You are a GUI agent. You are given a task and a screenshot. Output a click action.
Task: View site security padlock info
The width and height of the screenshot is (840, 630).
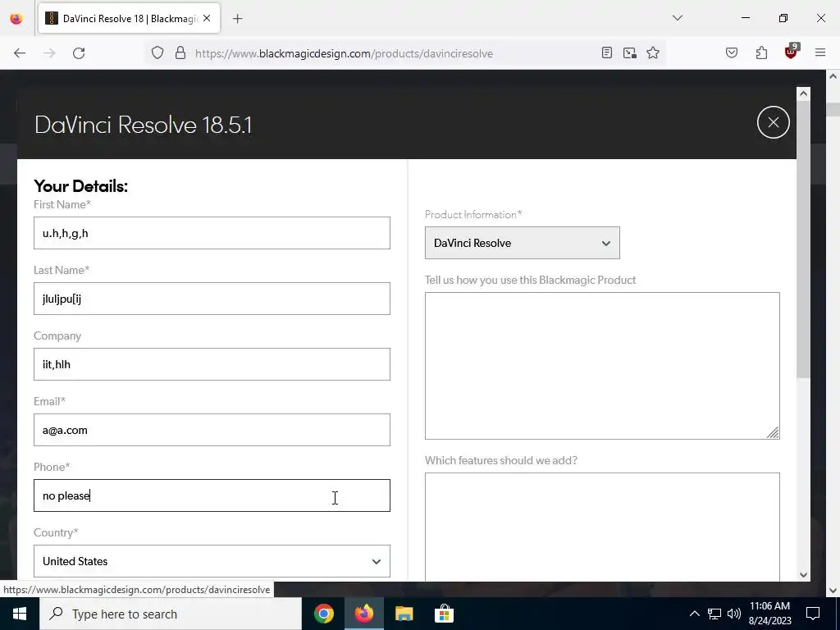click(x=180, y=53)
